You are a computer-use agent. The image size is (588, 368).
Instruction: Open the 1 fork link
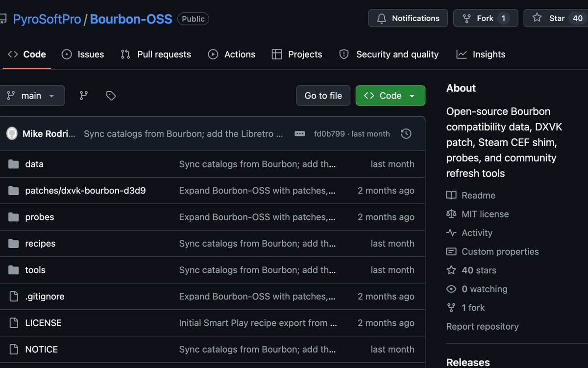point(473,308)
